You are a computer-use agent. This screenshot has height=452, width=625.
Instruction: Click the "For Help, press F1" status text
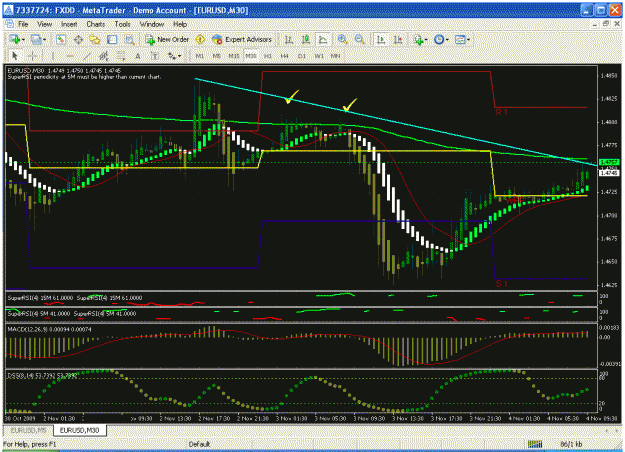[x=30, y=444]
